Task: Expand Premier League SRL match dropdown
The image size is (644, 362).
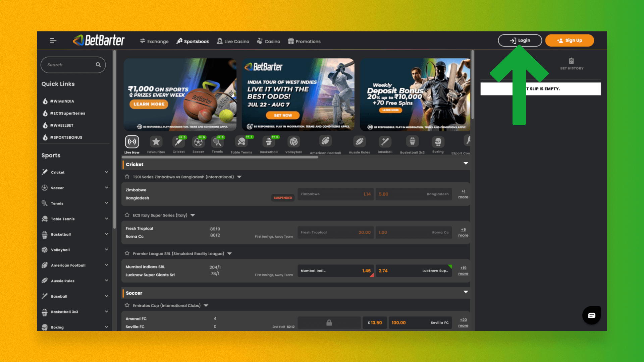Action: pos(229,253)
